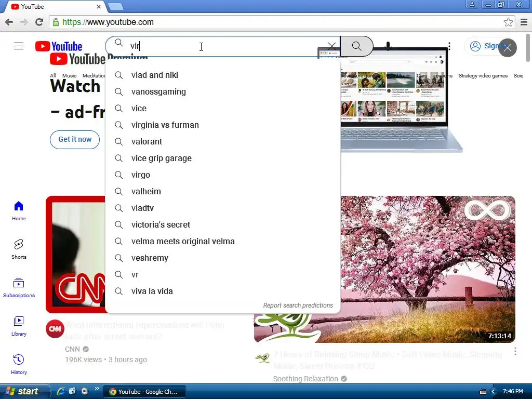This screenshot has width=532, height=399.
Task: Select suggestion 'vice grip garage'
Action: pyautogui.click(x=222, y=158)
